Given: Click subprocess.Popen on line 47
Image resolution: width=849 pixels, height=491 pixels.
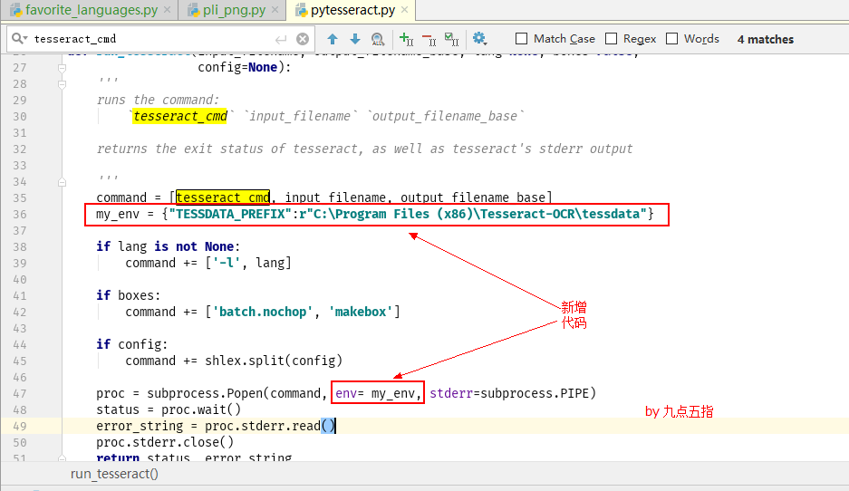Looking at the screenshot, I should click(x=206, y=393).
